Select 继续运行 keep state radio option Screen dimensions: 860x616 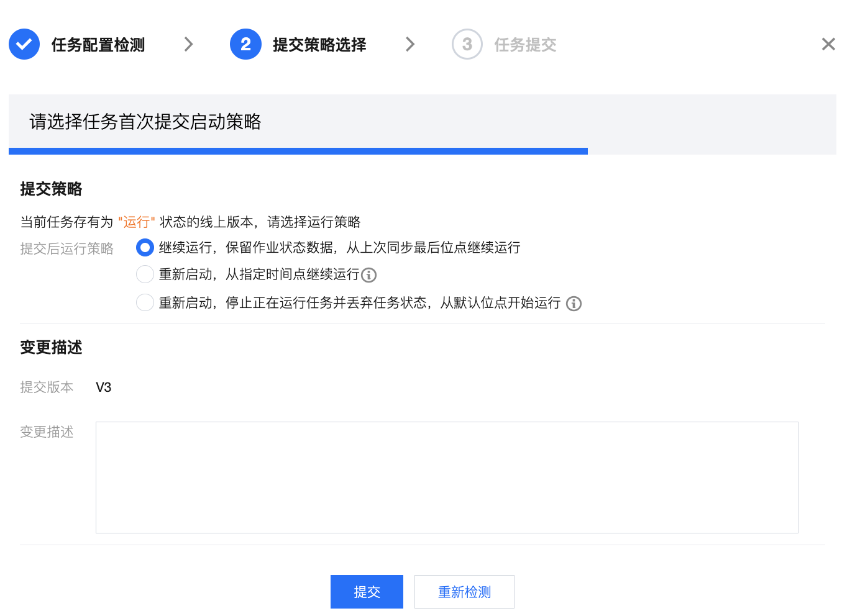(x=145, y=248)
